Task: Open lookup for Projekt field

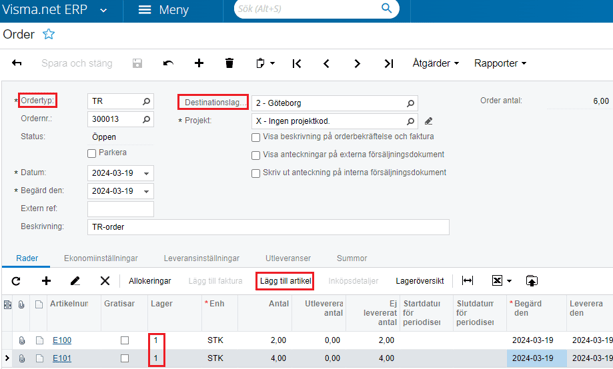Action: [x=410, y=121]
